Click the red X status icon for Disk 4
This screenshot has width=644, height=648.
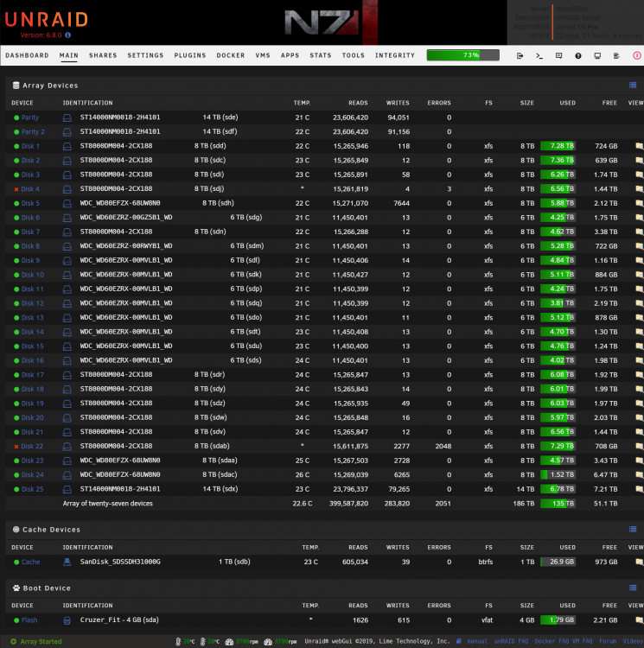tap(16, 189)
